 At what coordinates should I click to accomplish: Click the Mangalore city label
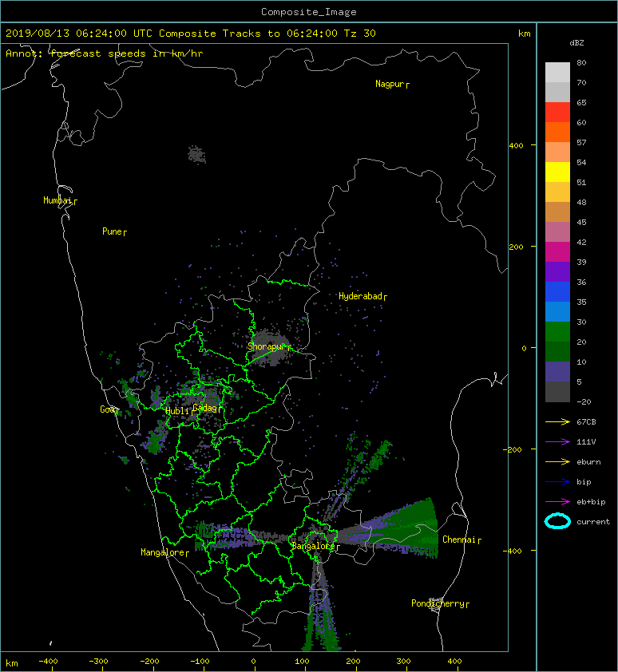163,552
